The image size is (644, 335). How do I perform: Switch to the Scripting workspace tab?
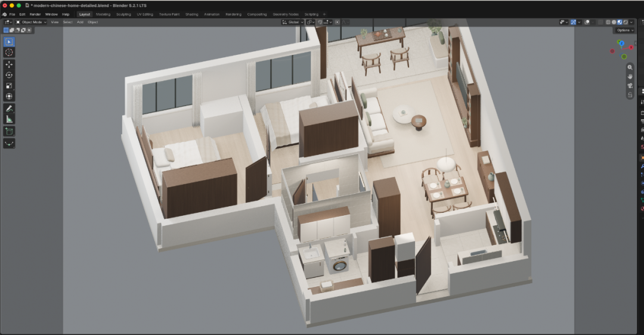point(311,14)
